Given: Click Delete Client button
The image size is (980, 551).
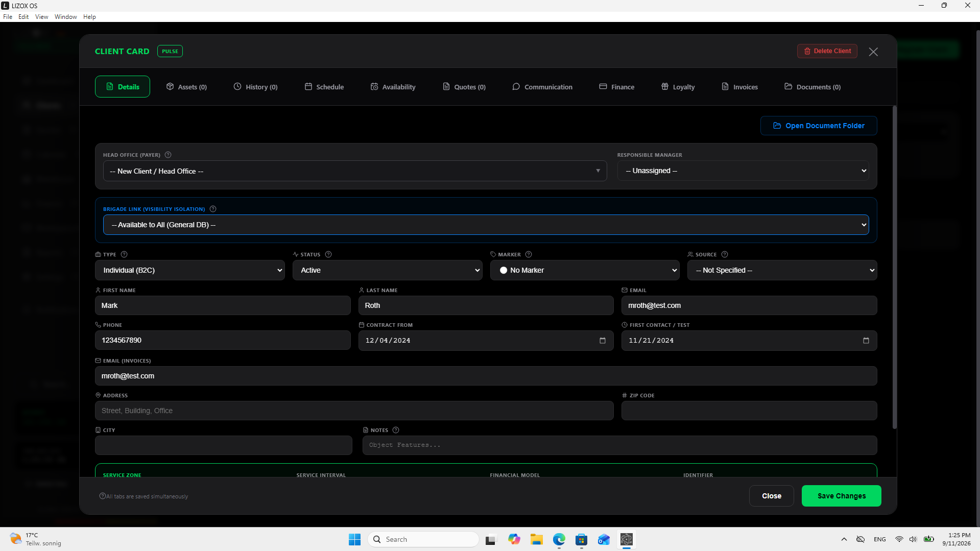Looking at the screenshot, I should (827, 51).
